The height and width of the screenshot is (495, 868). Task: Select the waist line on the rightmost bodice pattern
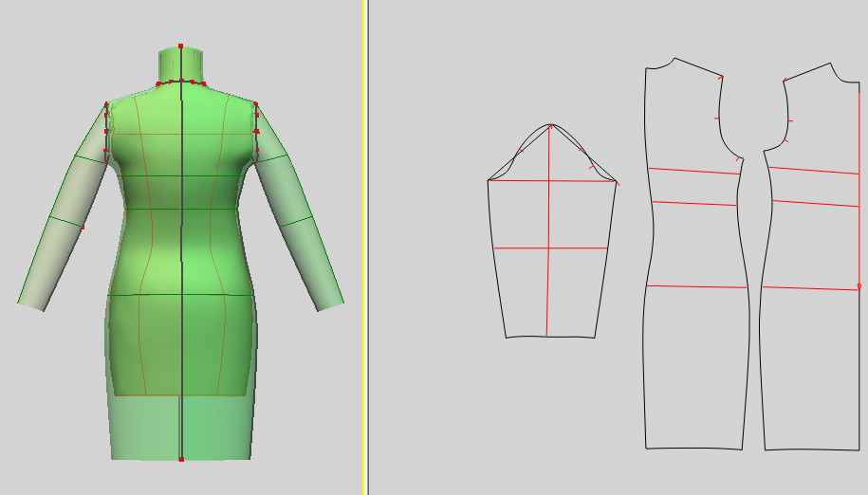(x=816, y=204)
